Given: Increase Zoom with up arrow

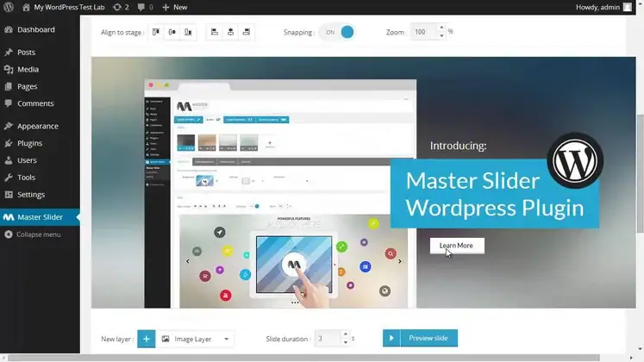Looking at the screenshot, I should click(441, 28).
